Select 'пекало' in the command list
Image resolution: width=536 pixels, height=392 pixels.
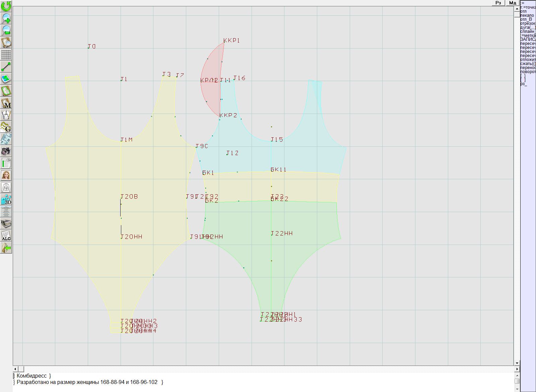click(527, 15)
